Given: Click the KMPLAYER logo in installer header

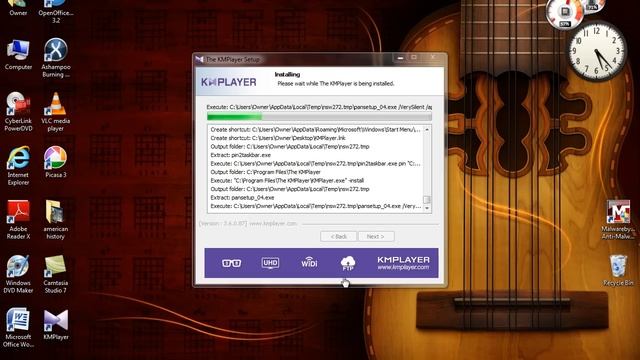Looking at the screenshot, I should coord(229,82).
